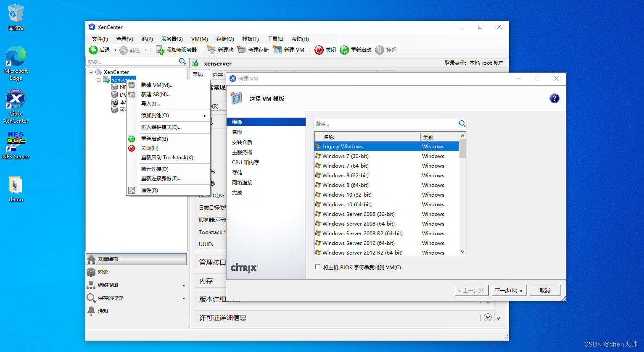Click Windows icon beside Windows 10 (64-bit)
Image resolution: width=644 pixels, height=352 pixels.
click(318, 205)
